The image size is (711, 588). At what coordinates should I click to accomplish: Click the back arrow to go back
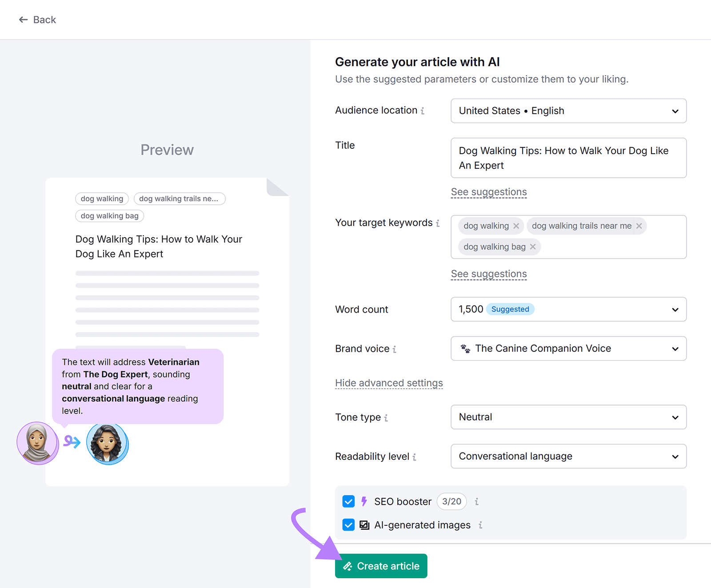pyautogui.click(x=24, y=20)
